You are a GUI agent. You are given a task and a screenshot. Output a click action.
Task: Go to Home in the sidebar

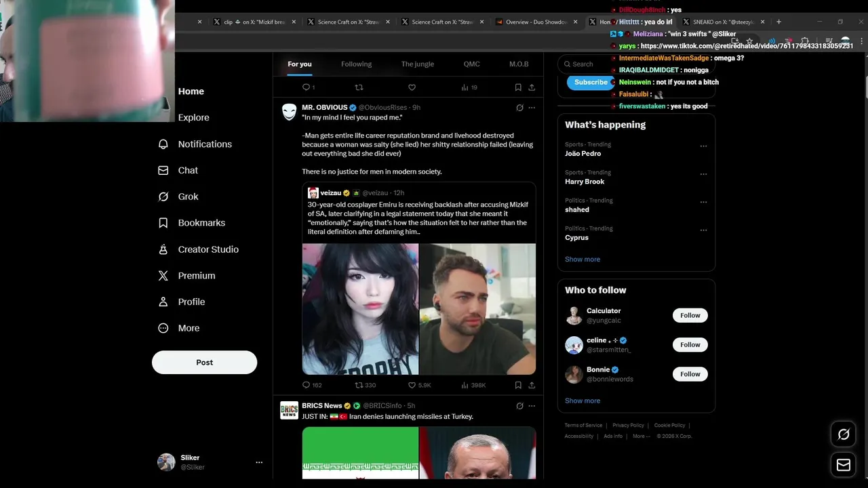[191, 91]
